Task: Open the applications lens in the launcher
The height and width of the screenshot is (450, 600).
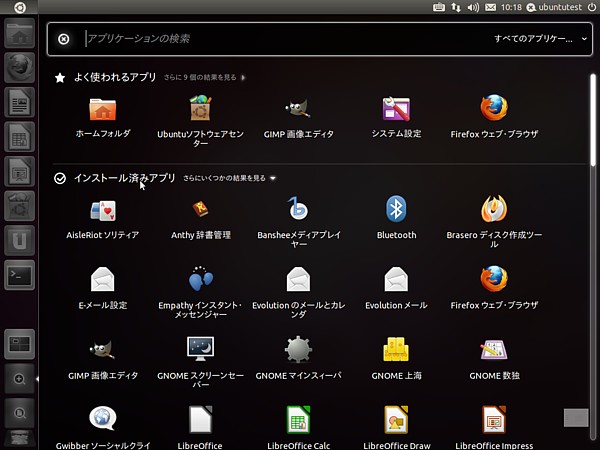Action: click(x=20, y=379)
